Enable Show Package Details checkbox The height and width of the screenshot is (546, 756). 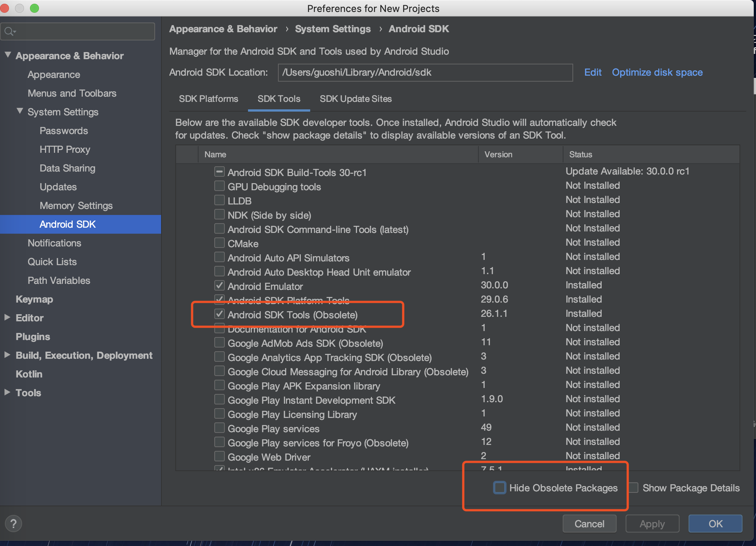pos(633,488)
